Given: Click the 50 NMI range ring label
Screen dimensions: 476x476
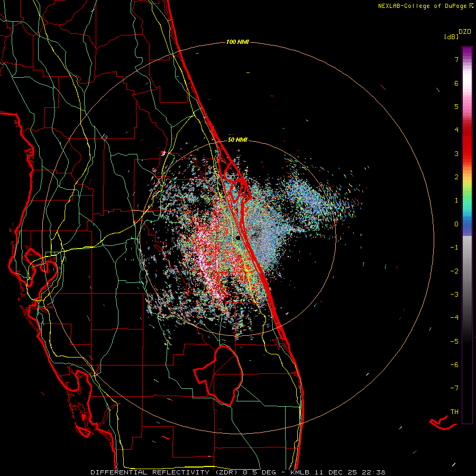Looking at the screenshot, I should click(237, 140).
